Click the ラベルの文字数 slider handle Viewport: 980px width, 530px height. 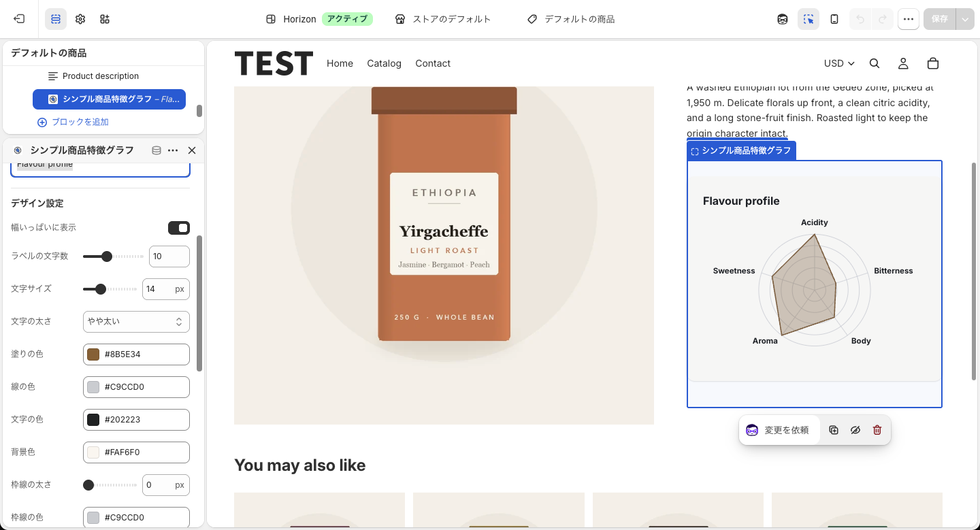click(106, 256)
